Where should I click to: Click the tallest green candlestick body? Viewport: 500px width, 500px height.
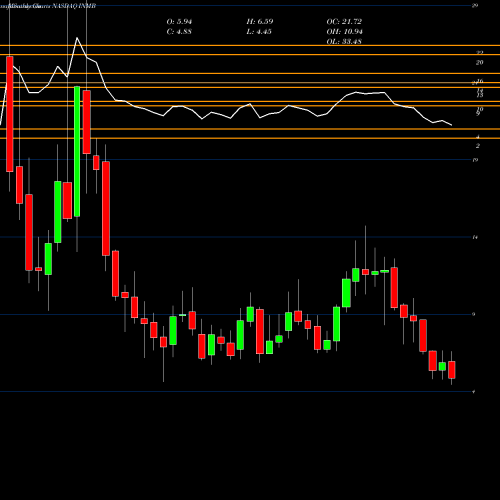77,151
